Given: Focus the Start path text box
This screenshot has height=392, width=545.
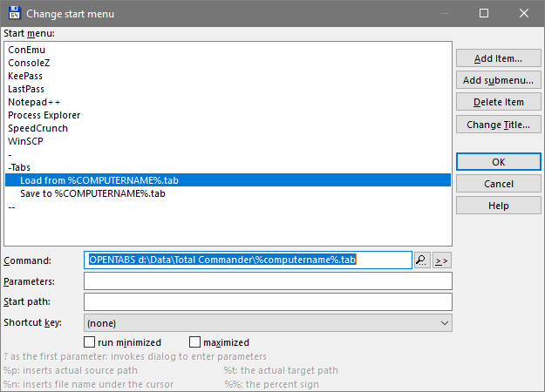Looking at the screenshot, I should (x=268, y=301).
